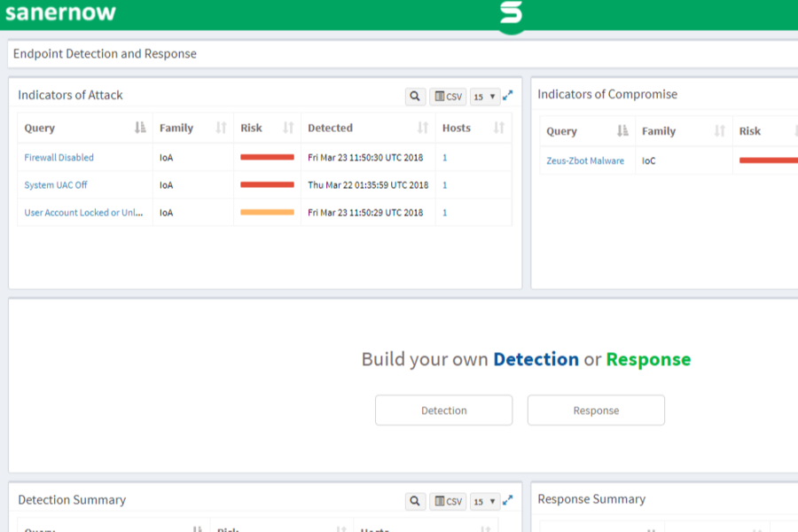Click the SanerNow S logo icon
Screen dimensions: 798x532
coord(511,14)
